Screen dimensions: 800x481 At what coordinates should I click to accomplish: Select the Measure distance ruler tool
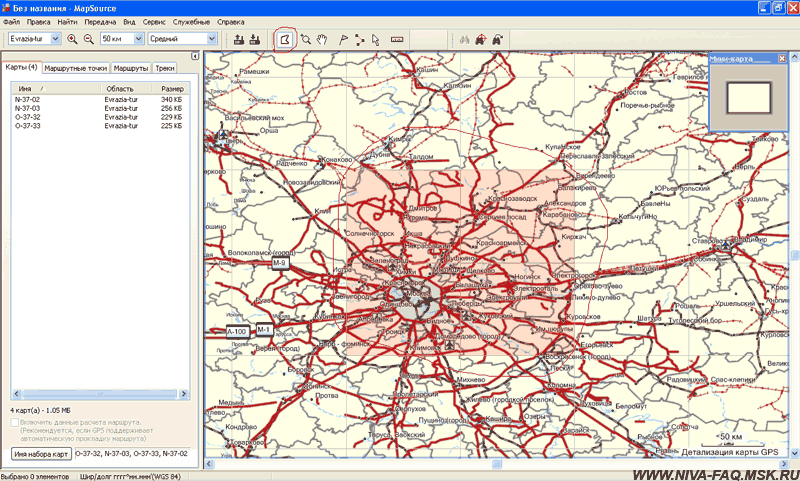point(397,39)
